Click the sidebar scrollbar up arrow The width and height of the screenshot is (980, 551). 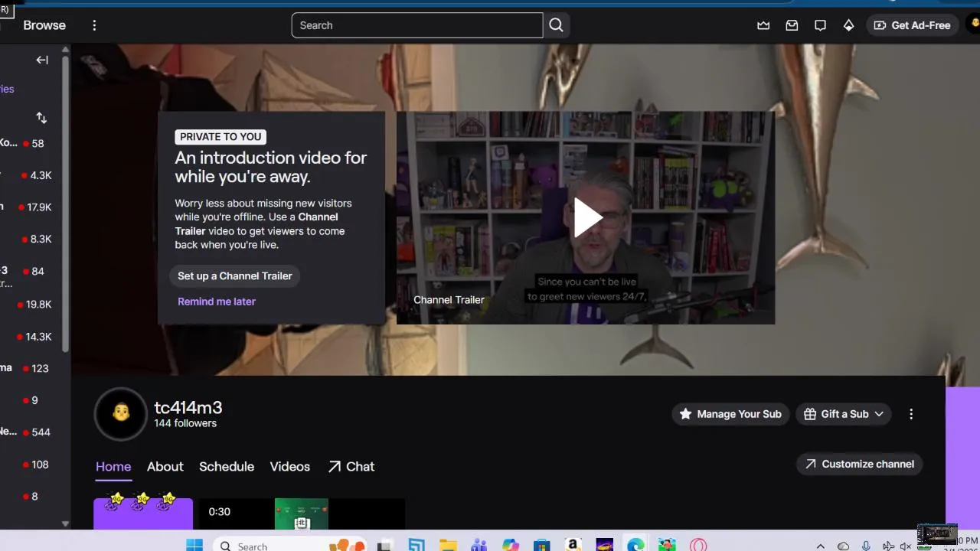click(x=65, y=50)
